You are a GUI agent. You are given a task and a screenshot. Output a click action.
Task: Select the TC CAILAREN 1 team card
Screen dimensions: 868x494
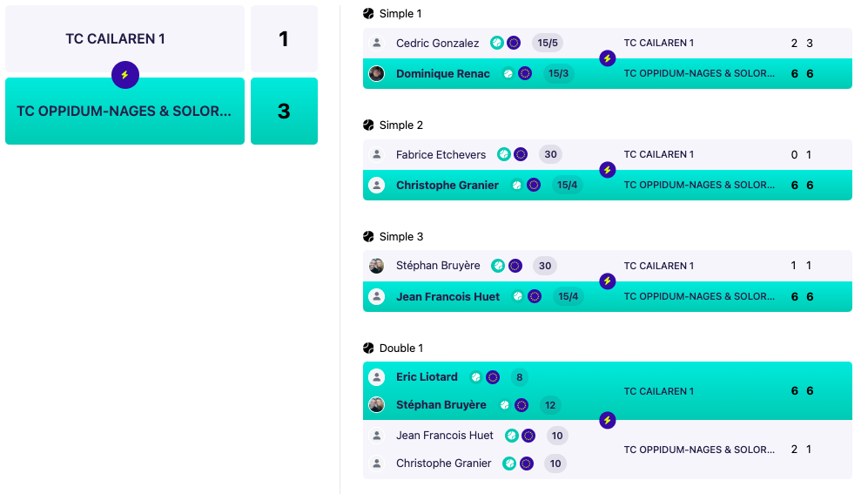[124, 38]
